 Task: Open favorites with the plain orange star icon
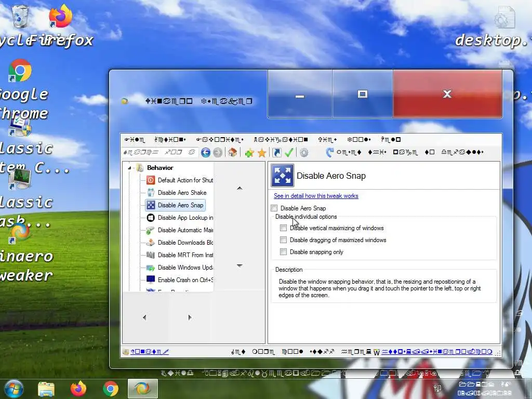(262, 153)
